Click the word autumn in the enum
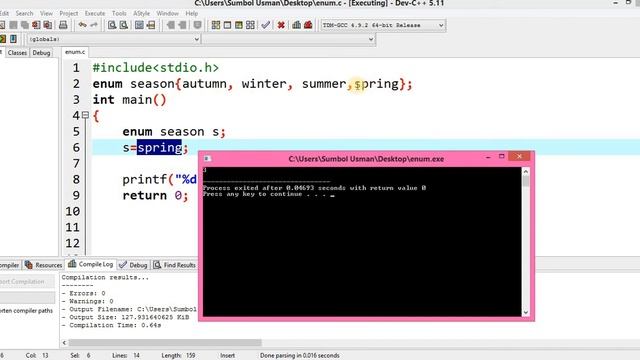640x360 pixels. coord(204,84)
